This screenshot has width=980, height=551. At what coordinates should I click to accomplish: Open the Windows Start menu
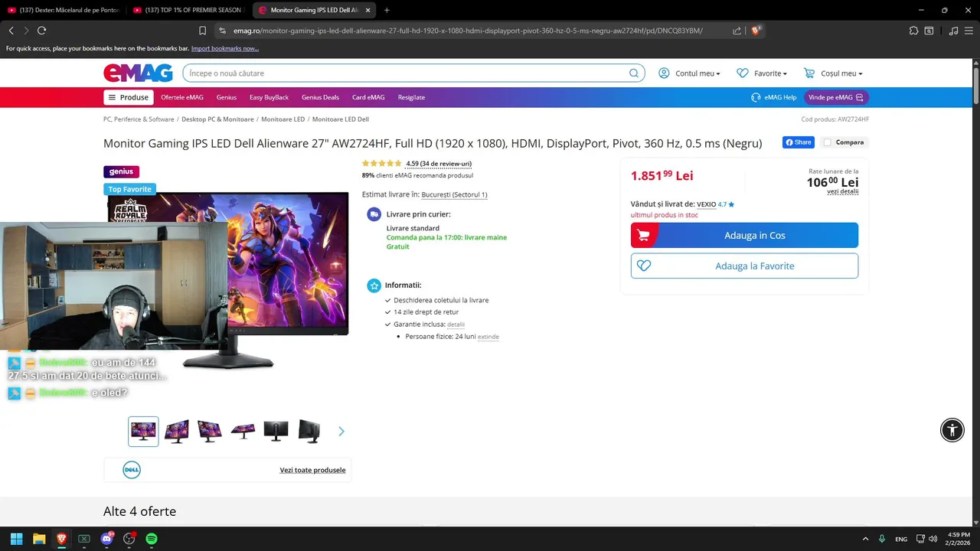[16, 539]
